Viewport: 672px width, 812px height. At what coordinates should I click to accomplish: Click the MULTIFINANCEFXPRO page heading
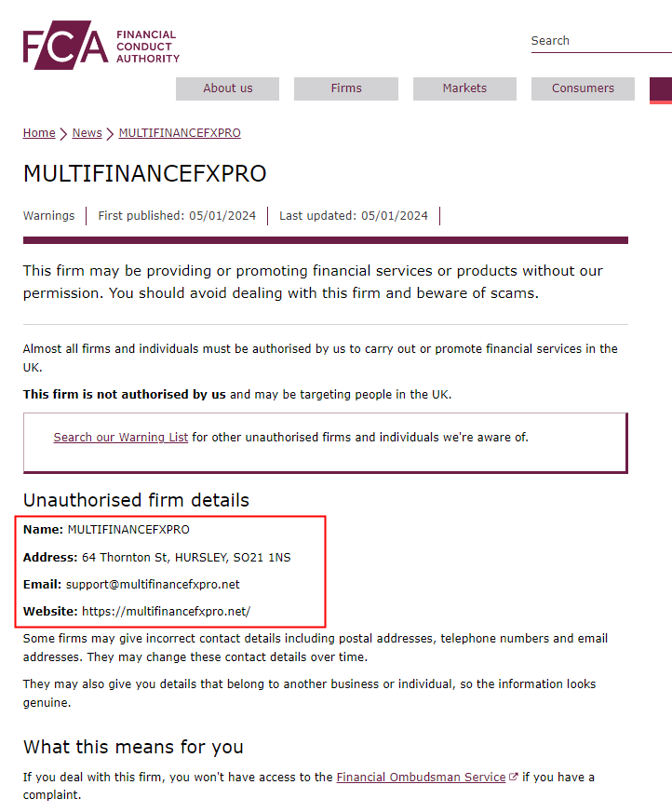[x=144, y=174]
